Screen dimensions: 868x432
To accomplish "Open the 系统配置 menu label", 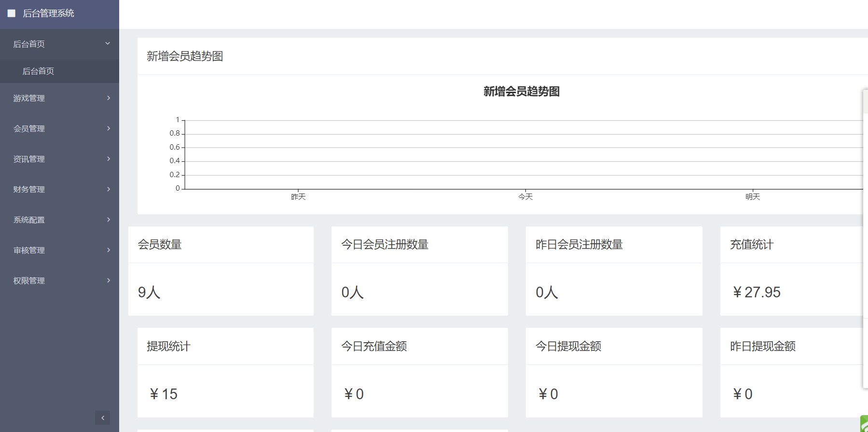I will pyautogui.click(x=29, y=220).
